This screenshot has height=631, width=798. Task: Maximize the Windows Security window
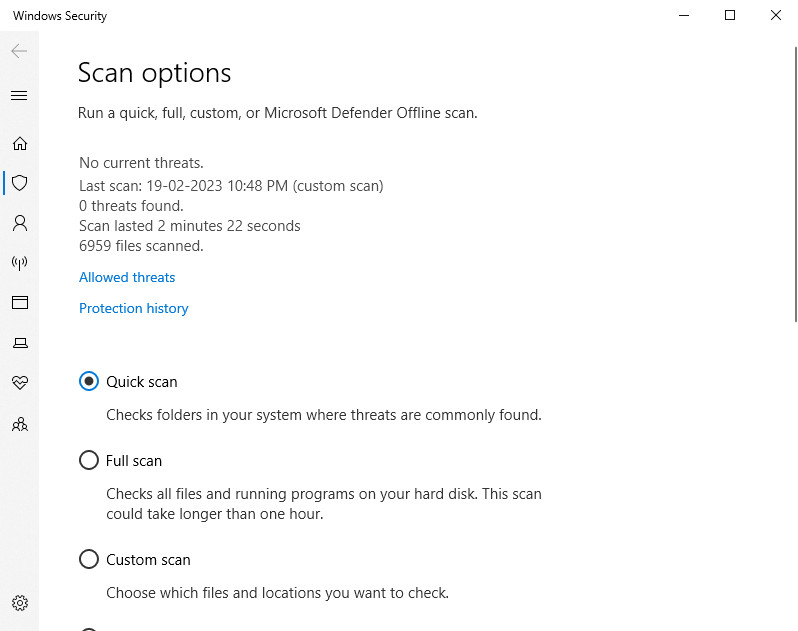pyautogui.click(x=730, y=15)
